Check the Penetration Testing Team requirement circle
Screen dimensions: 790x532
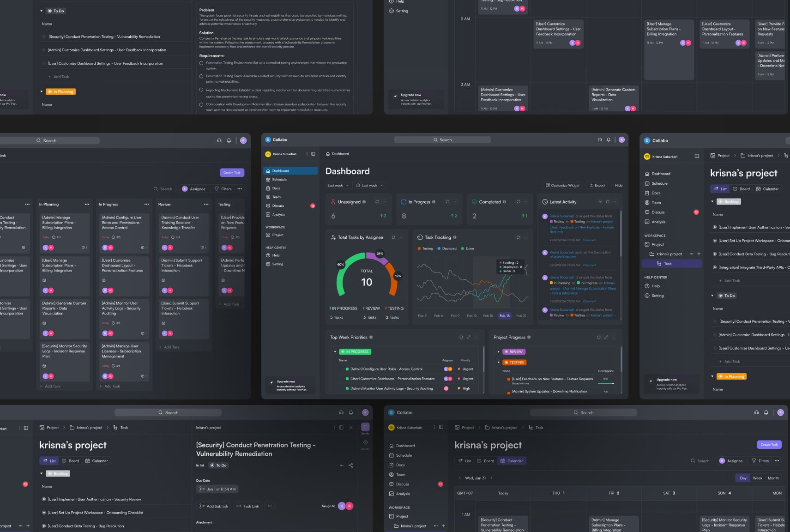point(201,76)
